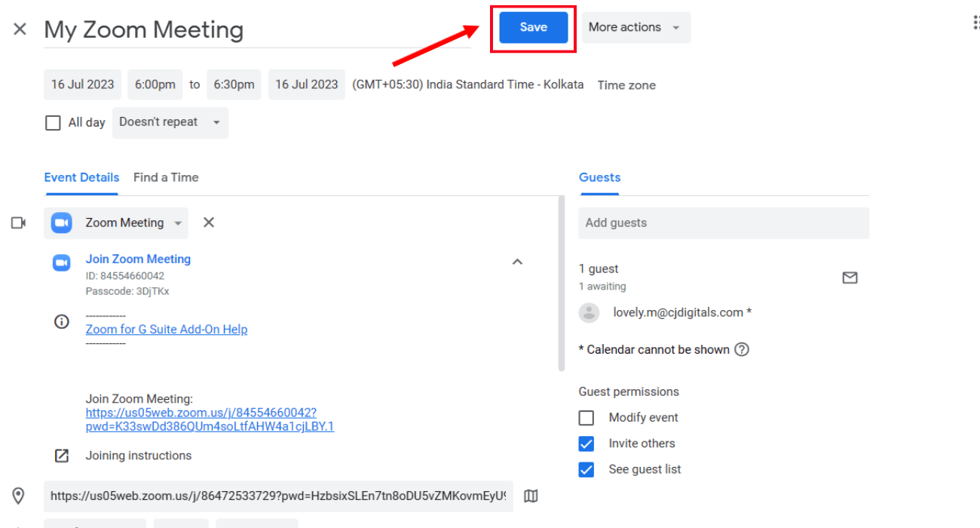Click the help icon beside Calendar cannot be shown
Image resolution: width=980 pixels, height=528 pixels.
(x=742, y=349)
